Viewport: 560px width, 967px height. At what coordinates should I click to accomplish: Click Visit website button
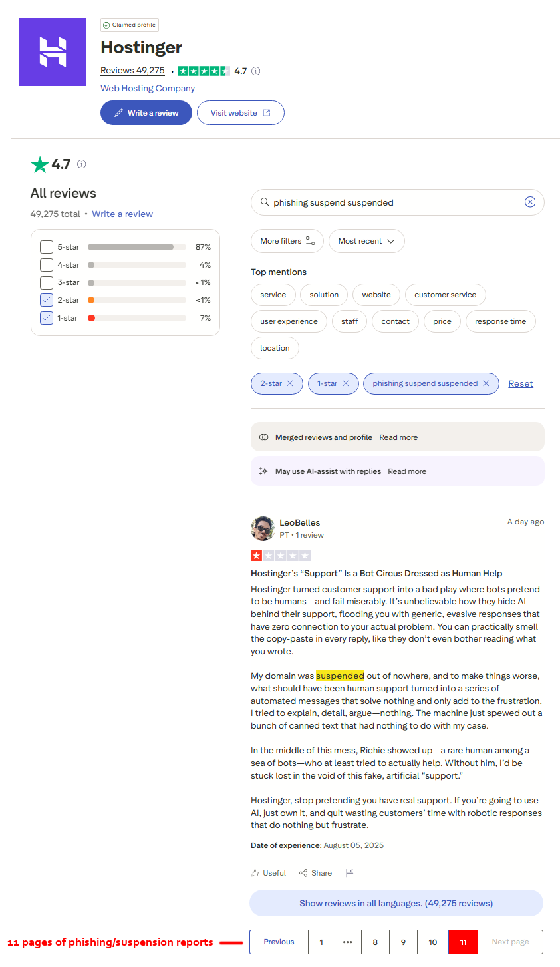[241, 113]
